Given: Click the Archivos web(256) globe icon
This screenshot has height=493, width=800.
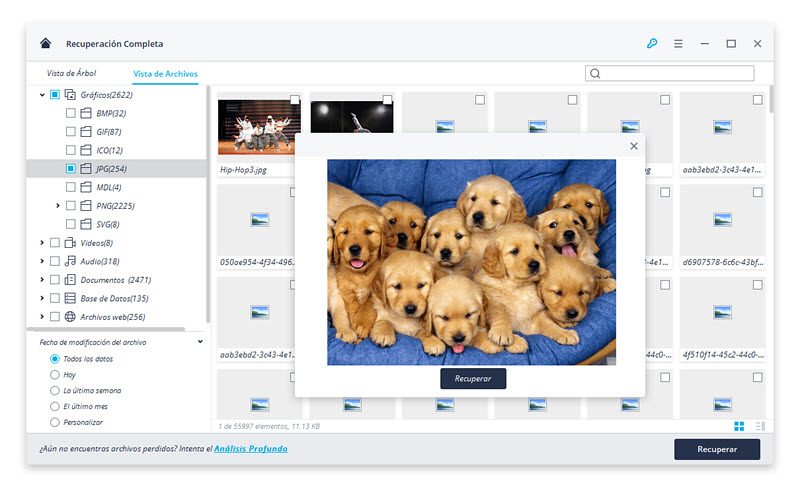Looking at the screenshot, I should click(x=70, y=317).
